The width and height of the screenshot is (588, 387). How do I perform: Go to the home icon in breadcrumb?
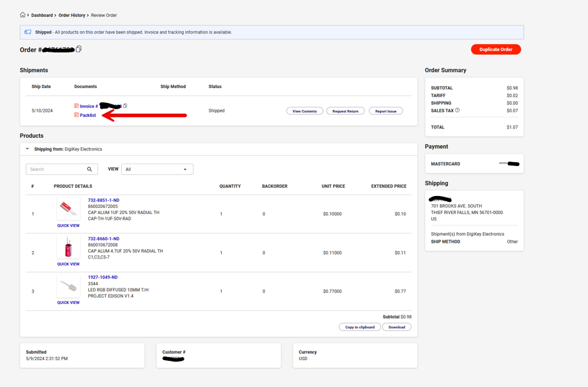(x=22, y=15)
